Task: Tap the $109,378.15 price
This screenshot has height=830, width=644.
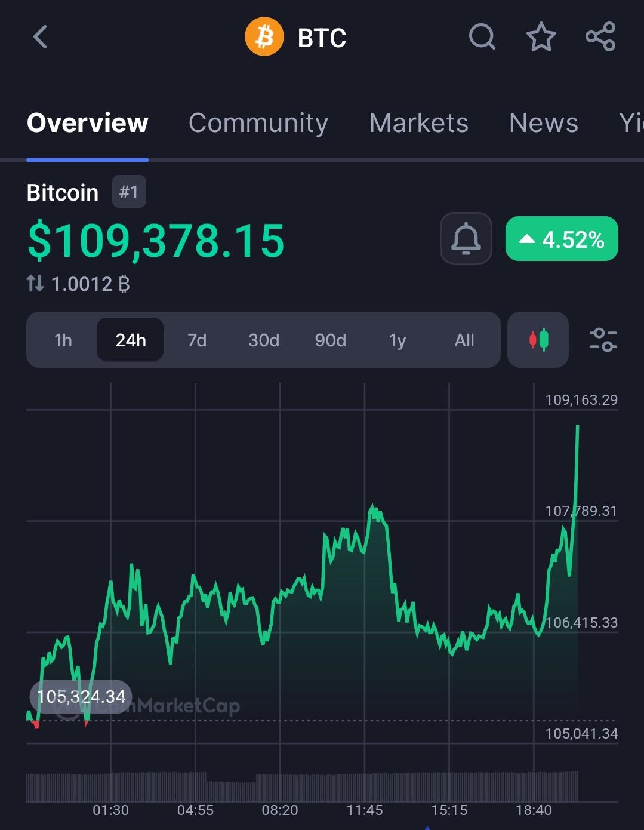Action: pos(156,241)
